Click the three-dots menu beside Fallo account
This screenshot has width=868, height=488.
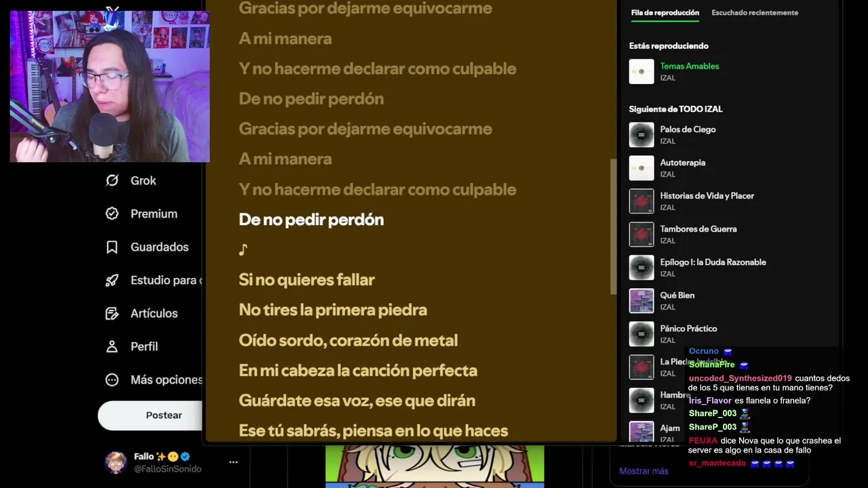[233, 462]
